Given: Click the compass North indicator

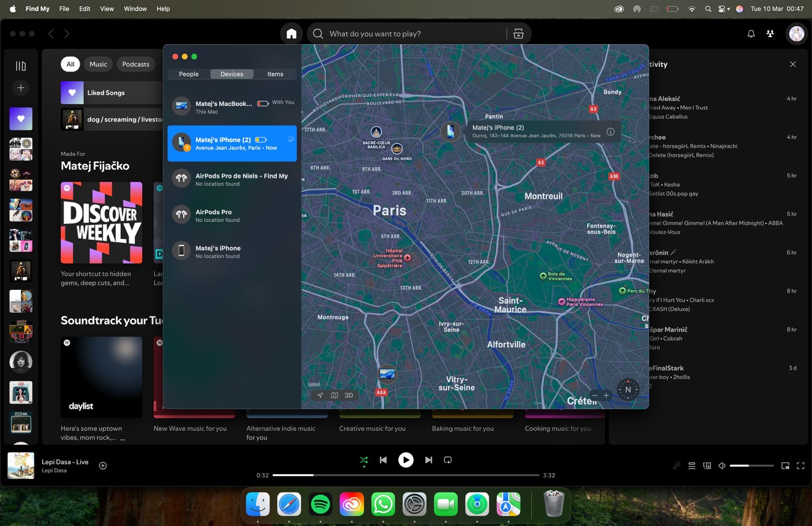Looking at the screenshot, I should [628, 390].
